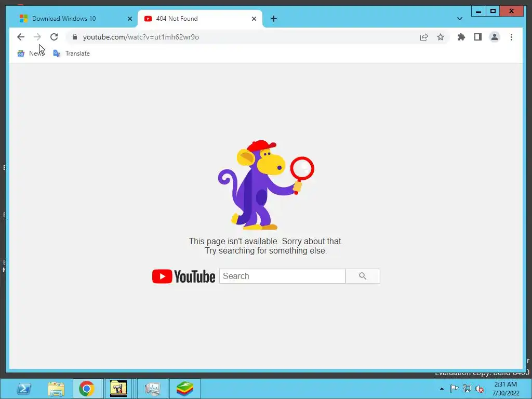This screenshot has width=532, height=399.
Task: Click the share this page icon
Action: point(424,37)
